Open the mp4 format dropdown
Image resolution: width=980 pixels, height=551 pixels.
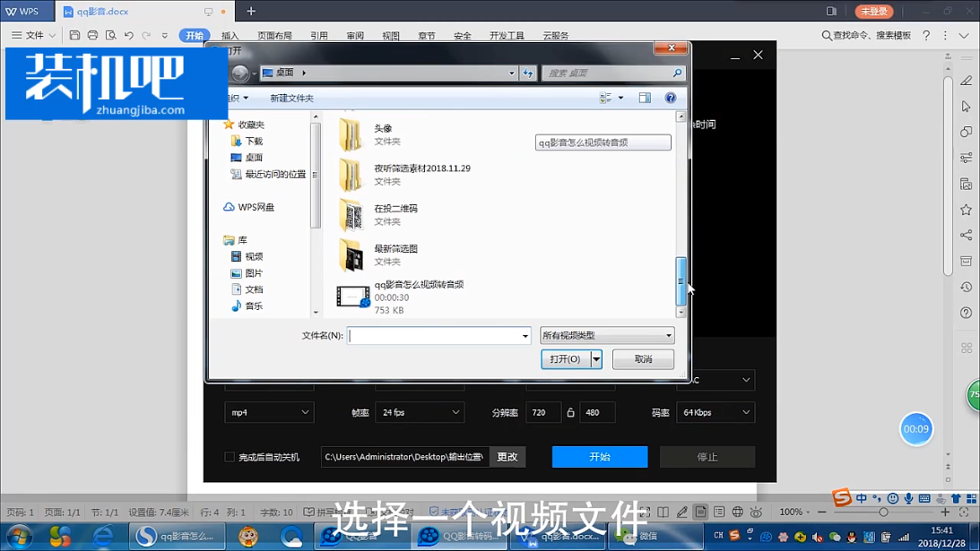(269, 412)
